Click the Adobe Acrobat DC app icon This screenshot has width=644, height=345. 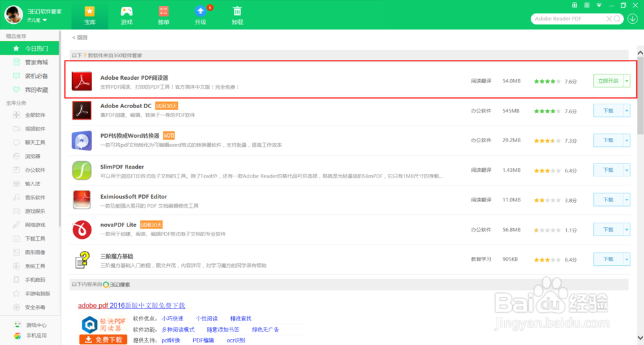[x=82, y=111]
